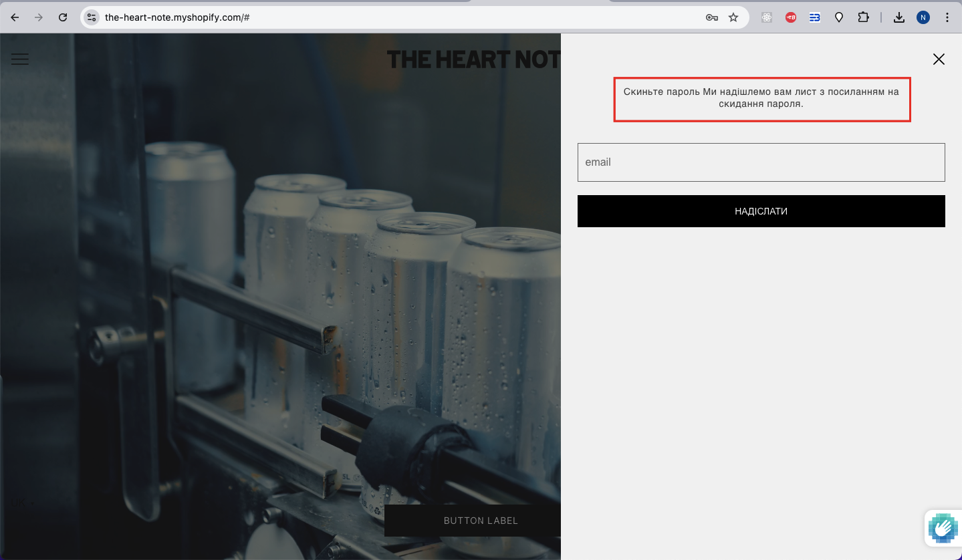Open the blue striped extension icon
The image size is (962, 560).
(x=815, y=17)
